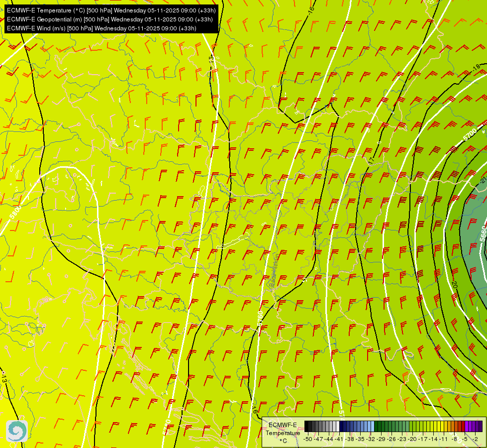Image resolution: width=487 pixels, height=448 pixels.
Task: Click the -17 legend value
Action: point(423,439)
